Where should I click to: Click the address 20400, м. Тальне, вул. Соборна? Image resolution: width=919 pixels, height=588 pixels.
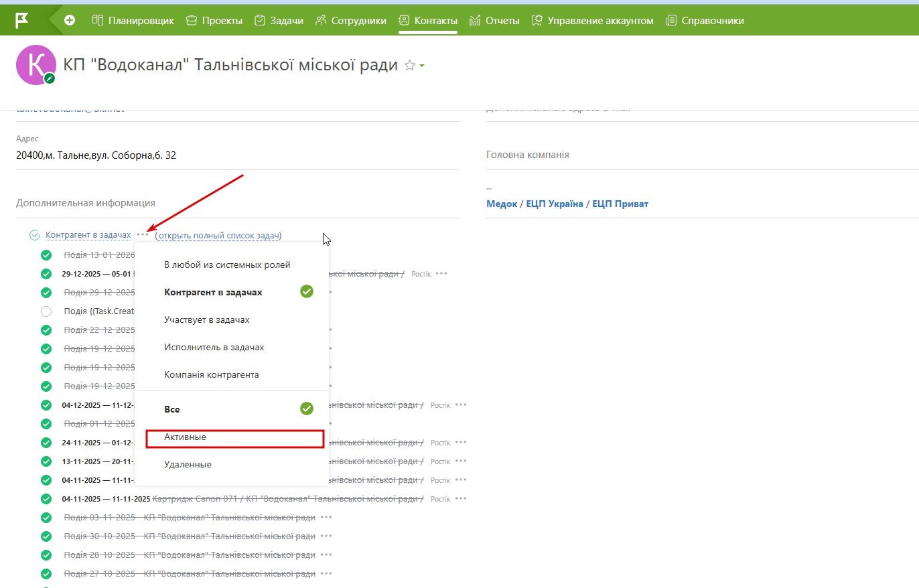click(96, 155)
